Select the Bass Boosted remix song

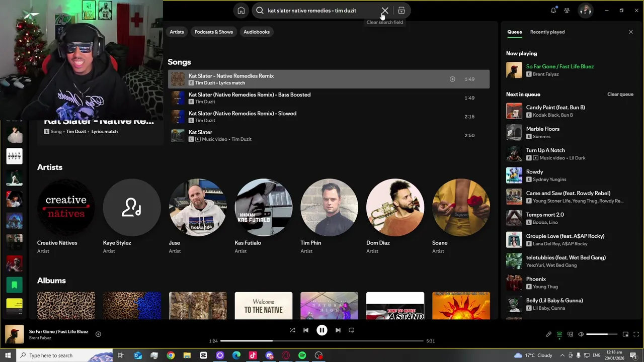(329, 98)
